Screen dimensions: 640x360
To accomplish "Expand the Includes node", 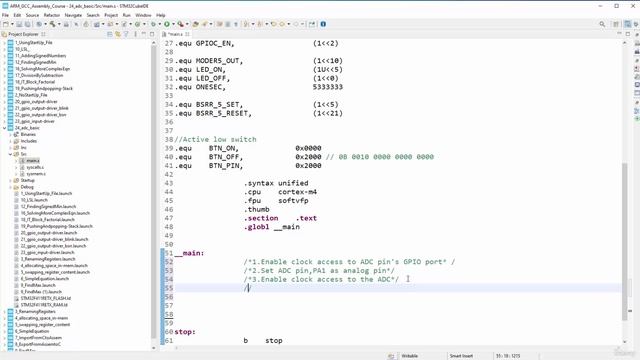I will (11, 141).
